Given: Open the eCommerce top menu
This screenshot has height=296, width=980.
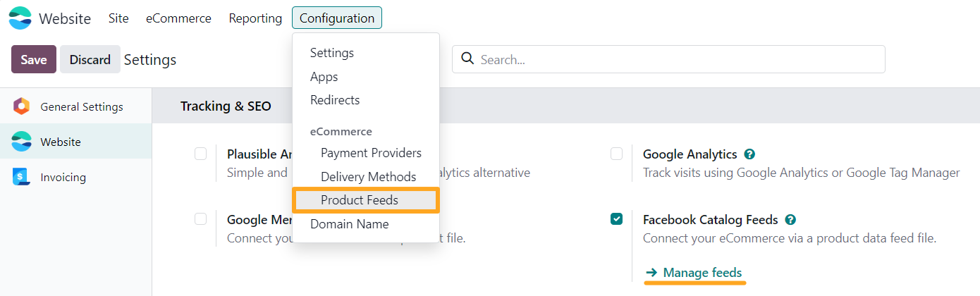Looking at the screenshot, I should click(178, 18).
